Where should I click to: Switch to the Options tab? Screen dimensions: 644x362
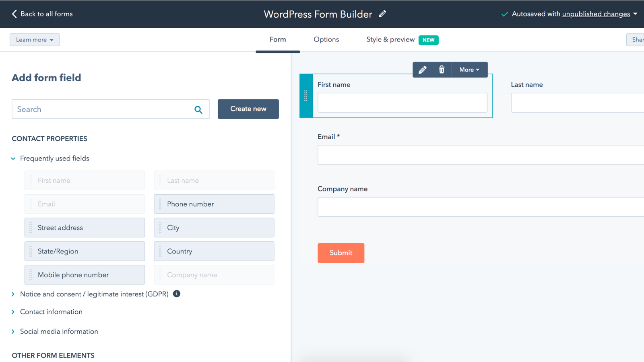(326, 39)
